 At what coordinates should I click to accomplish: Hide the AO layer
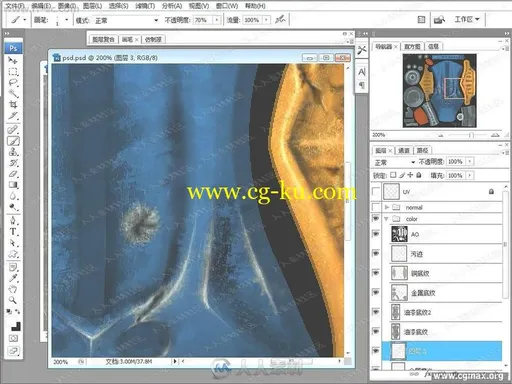pos(376,234)
